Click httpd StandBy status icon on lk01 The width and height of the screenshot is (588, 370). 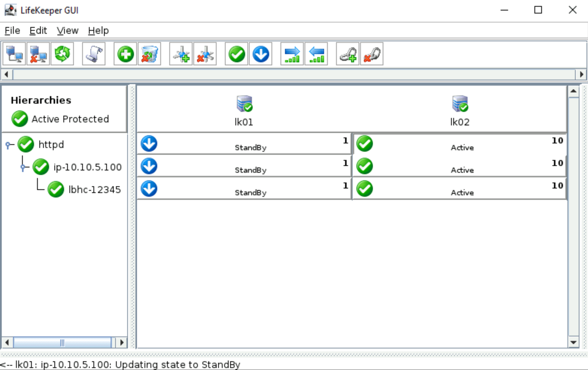tap(149, 144)
